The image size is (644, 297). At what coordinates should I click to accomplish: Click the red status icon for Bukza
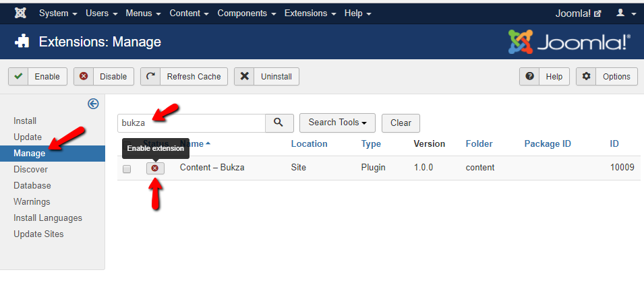point(155,168)
